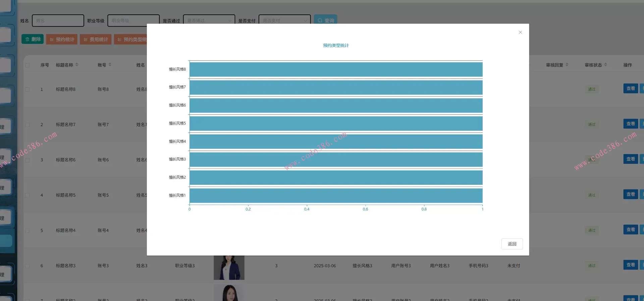
Task: Click the 账号5 cell
Action: click(x=103, y=195)
